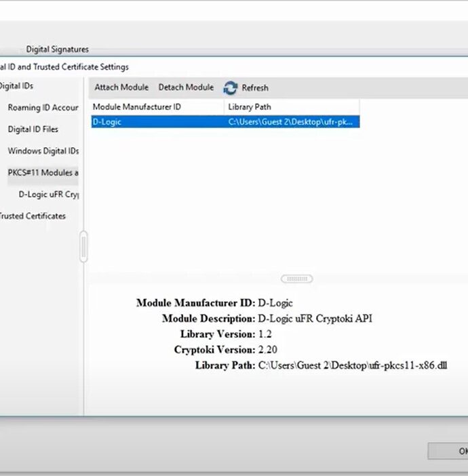
Task: Click the Refresh label
Action: pyautogui.click(x=255, y=88)
